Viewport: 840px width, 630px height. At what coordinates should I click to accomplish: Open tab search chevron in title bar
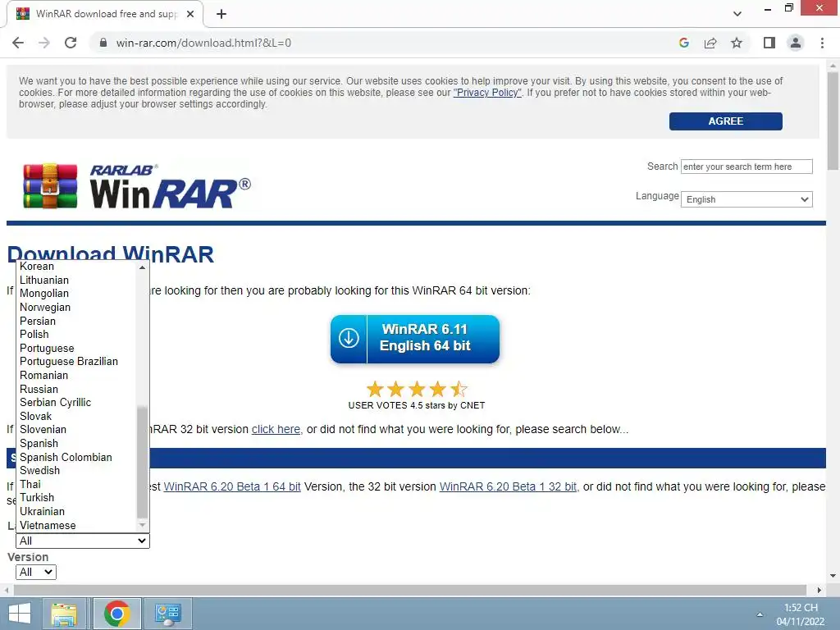737,14
